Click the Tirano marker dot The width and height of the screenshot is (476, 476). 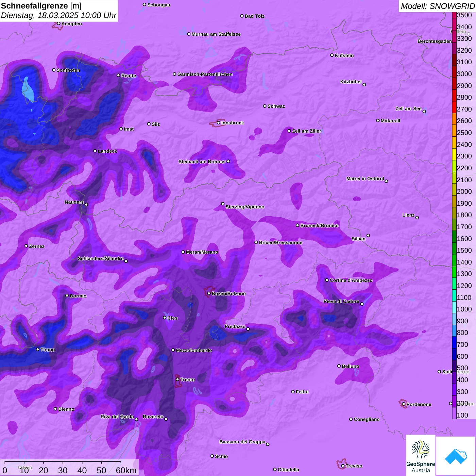(38, 349)
